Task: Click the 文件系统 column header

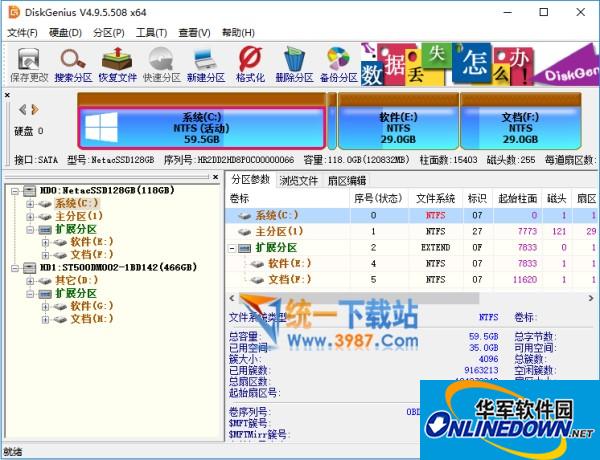Action: [435, 199]
